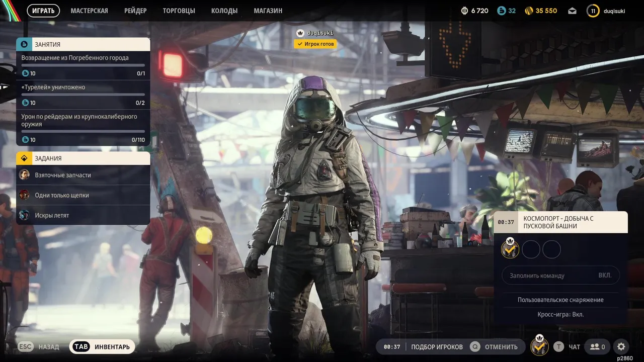This screenshot has width=644, height=362.
Task: Open the ИГРАТЬ tab
Action: tap(43, 11)
